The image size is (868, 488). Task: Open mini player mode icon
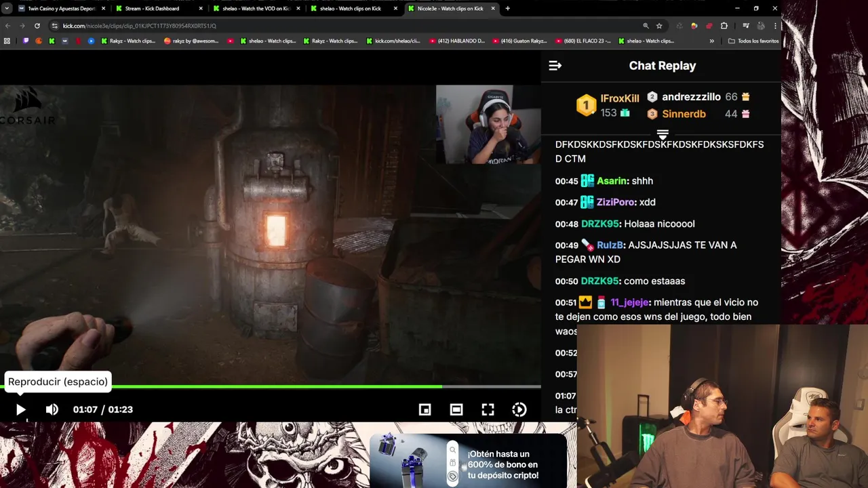tap(425, 409)
